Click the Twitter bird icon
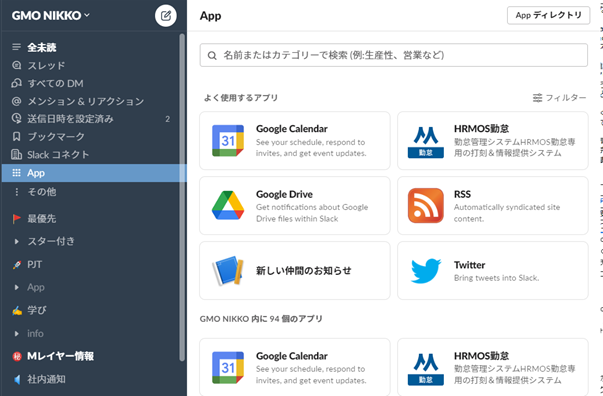 pyautogui.click(x=426, y=271)
